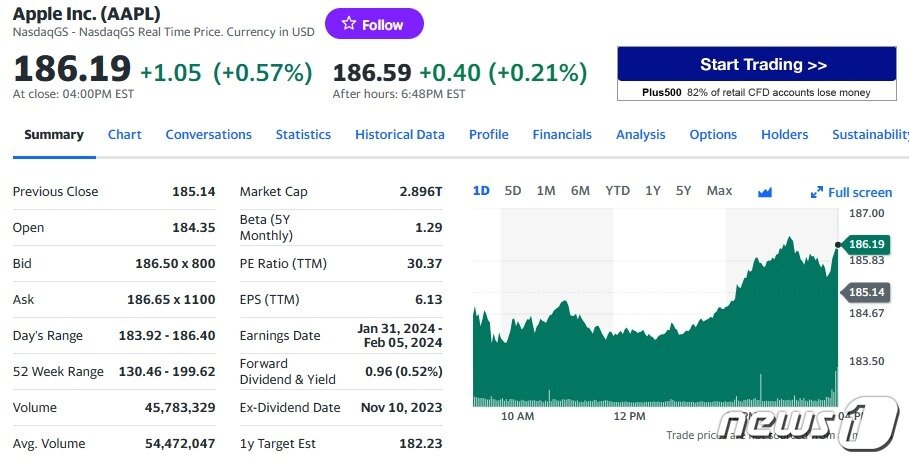Click the Summary tab
This screenshot has width=909, height=463.
(54, 134)
